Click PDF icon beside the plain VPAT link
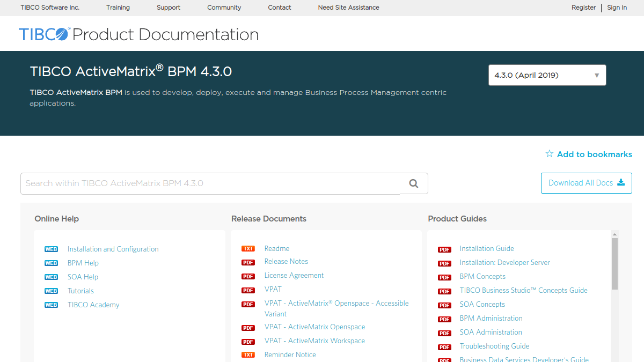644x362 pixels. pyautogui.click(x=248, y=291)
